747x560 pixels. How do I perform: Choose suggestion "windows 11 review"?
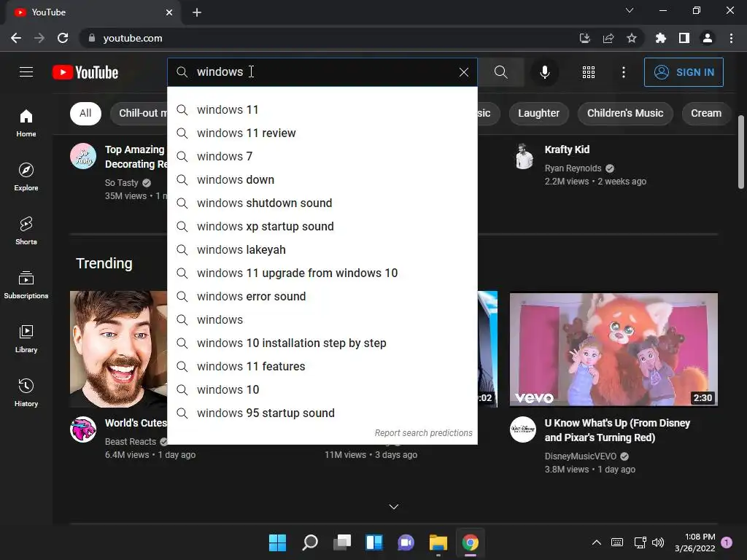click(x=322, y=133)
